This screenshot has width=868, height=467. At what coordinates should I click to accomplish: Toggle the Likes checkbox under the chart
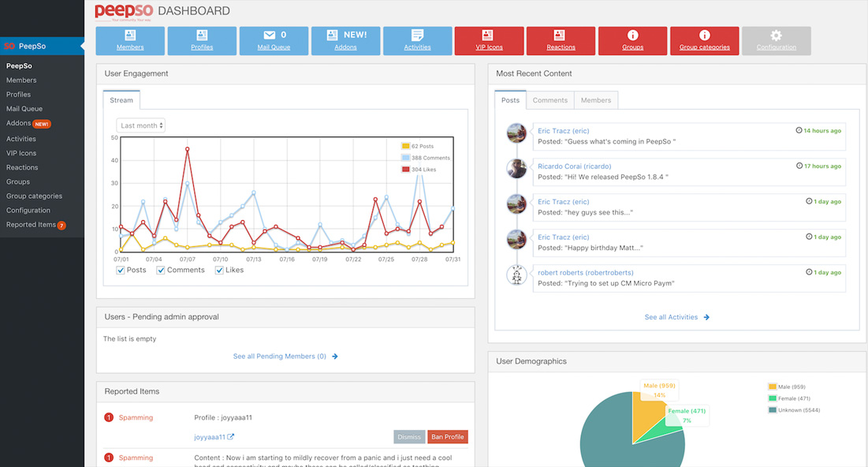point(219,270)
